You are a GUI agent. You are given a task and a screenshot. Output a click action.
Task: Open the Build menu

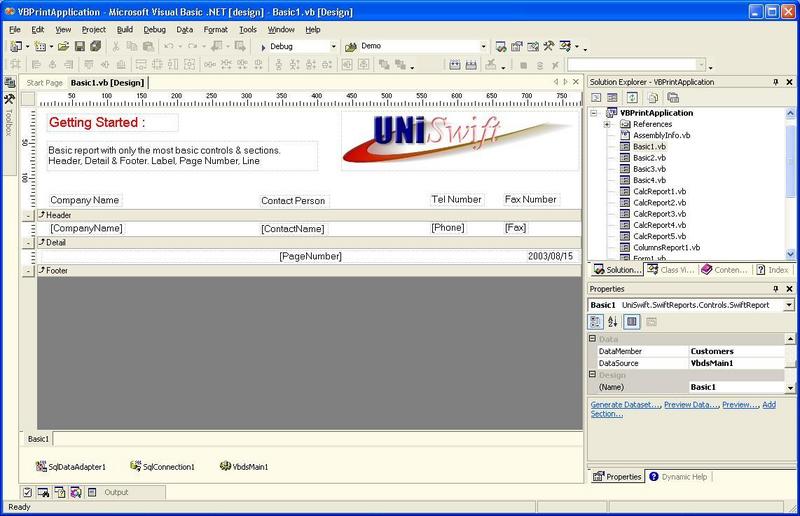[x=124, y=30]
